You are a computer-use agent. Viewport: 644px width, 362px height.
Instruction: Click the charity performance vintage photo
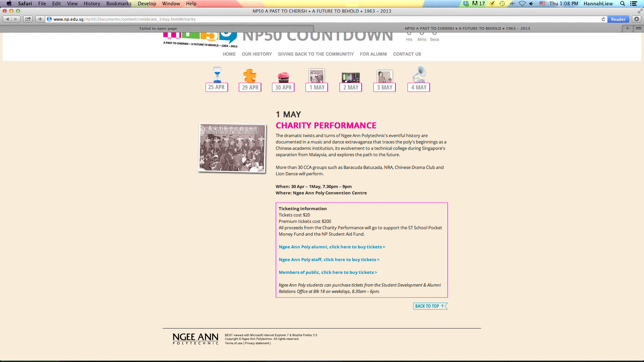click(x=232, y=148)
